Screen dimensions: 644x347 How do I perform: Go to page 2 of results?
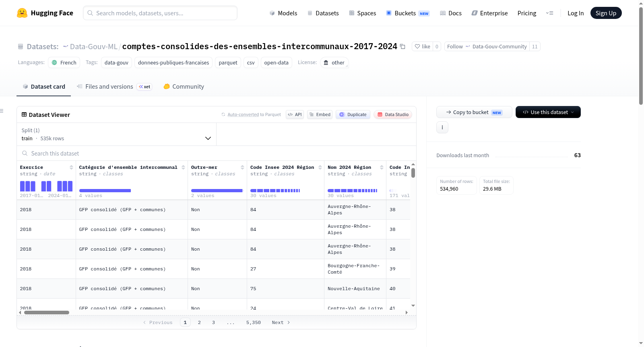tap(199, 322)
